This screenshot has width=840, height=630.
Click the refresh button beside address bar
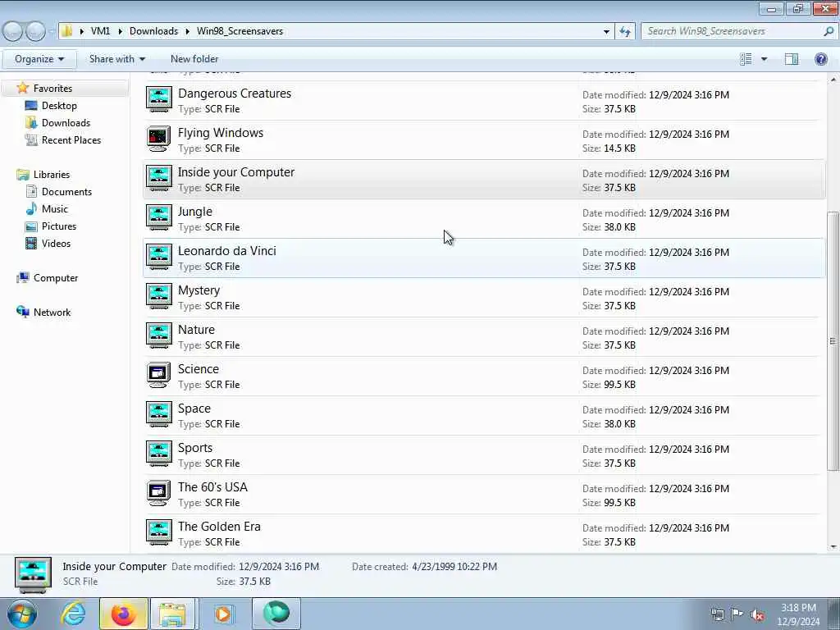tap(624, 32)
